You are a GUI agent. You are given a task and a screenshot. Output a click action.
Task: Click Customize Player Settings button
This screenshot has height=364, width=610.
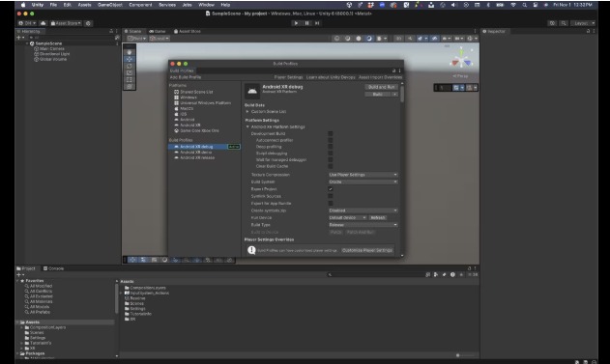tap(367, 250)
